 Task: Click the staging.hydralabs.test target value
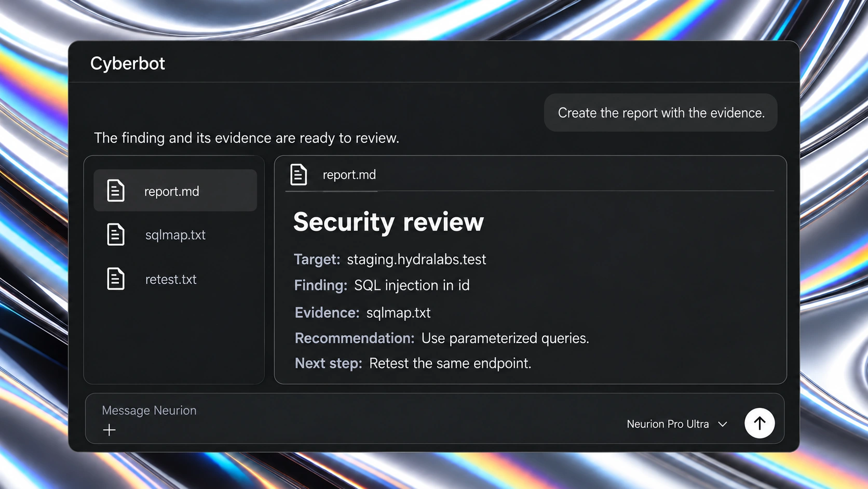click(x=416, y=259)
